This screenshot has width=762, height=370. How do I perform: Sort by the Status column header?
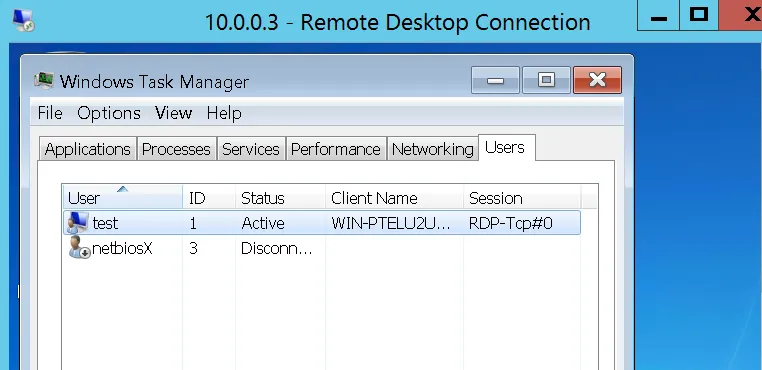pos(280,198)
